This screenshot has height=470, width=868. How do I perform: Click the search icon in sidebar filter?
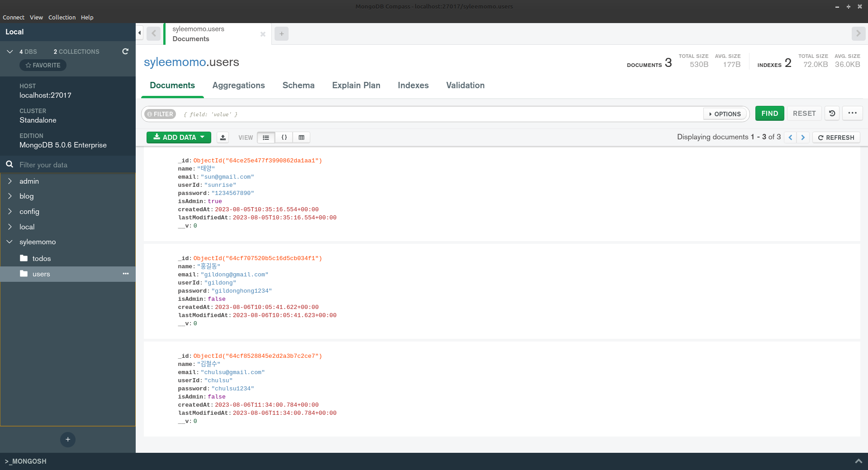click(x=9, y=164)
